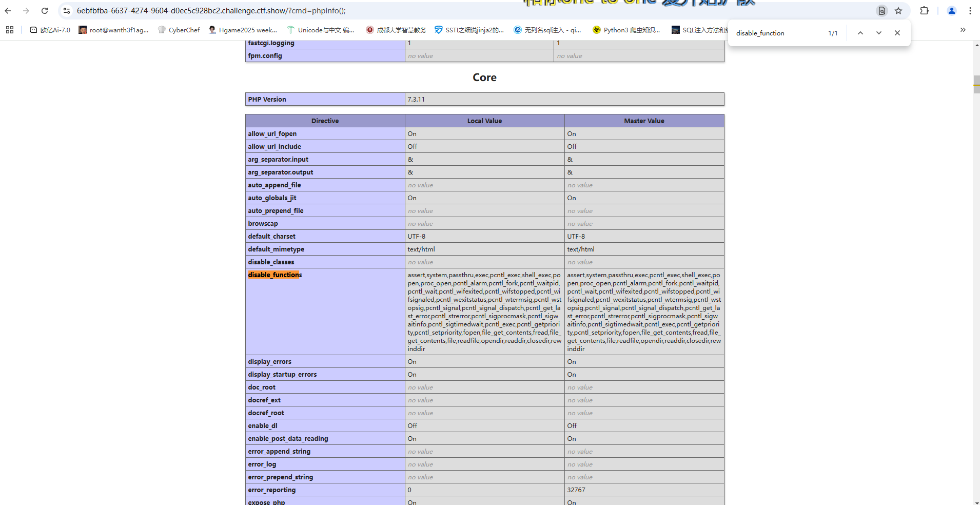Open the Chrome three-dot menu
The height and width of the screenshot is (505, 980).
tap(970, 11)
